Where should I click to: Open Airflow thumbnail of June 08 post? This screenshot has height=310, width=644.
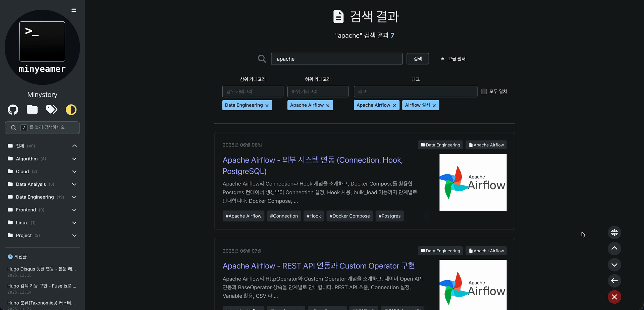pos(473,183)
